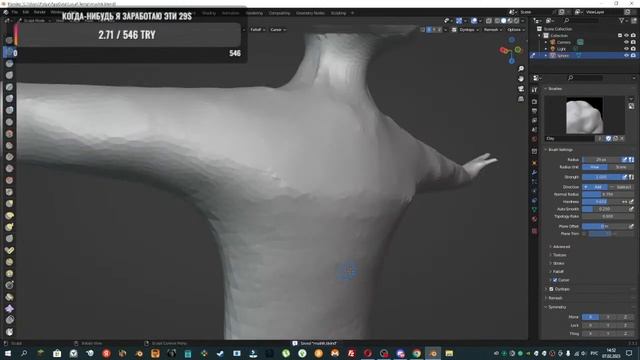Image resolution: width=640 pixels, height=360 pixels.
Task: Toggle camera view gizmo button
Action: click(x=521, y=89)
